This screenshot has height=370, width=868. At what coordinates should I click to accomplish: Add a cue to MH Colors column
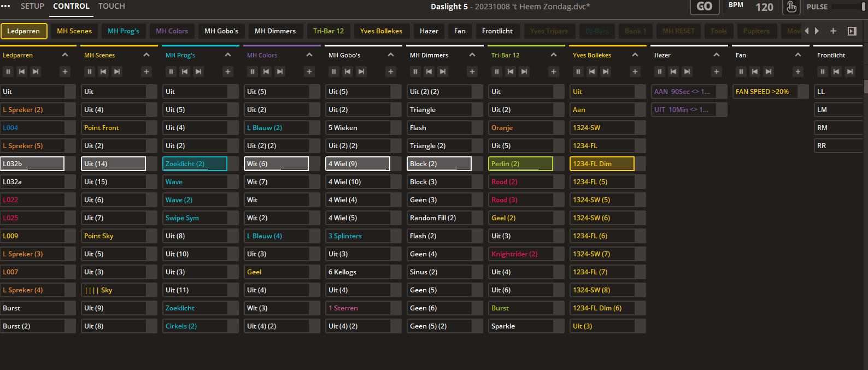[x=309, y=72]
